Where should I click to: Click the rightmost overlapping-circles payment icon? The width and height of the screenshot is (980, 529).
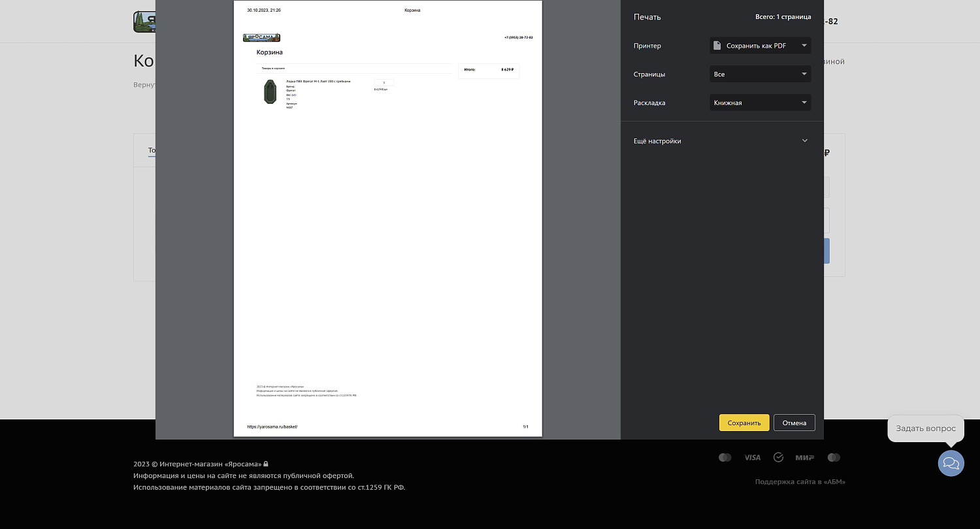point(834,458)
